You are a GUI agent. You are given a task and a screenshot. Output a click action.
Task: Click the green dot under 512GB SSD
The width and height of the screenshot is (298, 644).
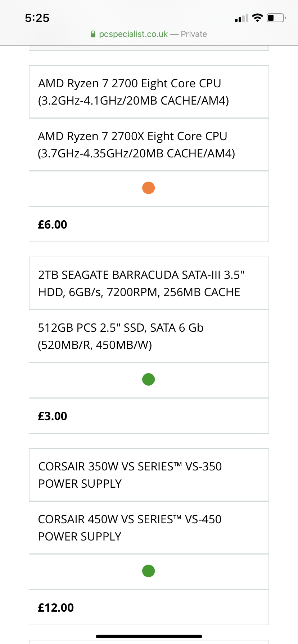point(149,379)
